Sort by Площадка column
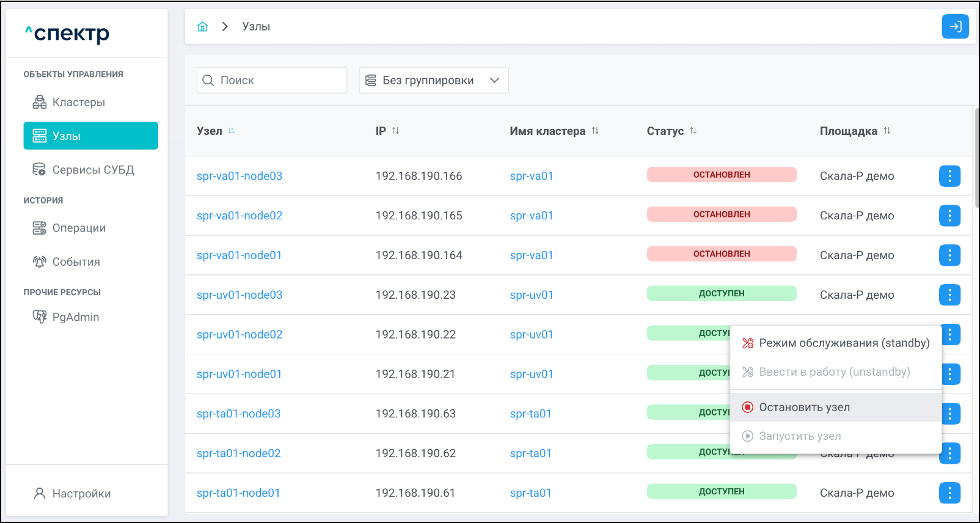Viewport: 980px width, 523px height. [887, 131]
